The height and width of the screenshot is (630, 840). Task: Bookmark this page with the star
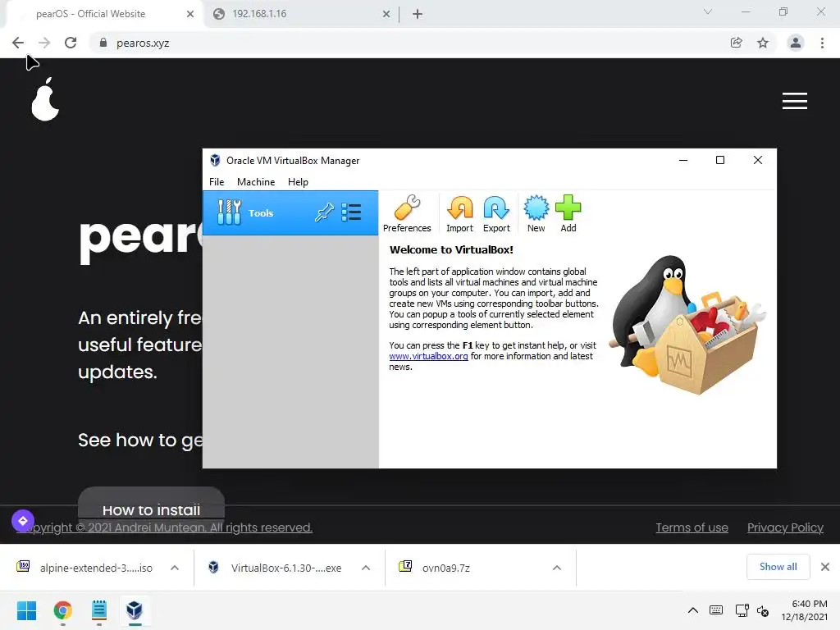click(x=763, y=43)
